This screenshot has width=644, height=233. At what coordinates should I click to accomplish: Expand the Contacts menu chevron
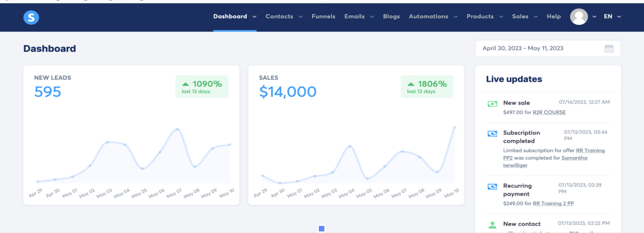301,17
